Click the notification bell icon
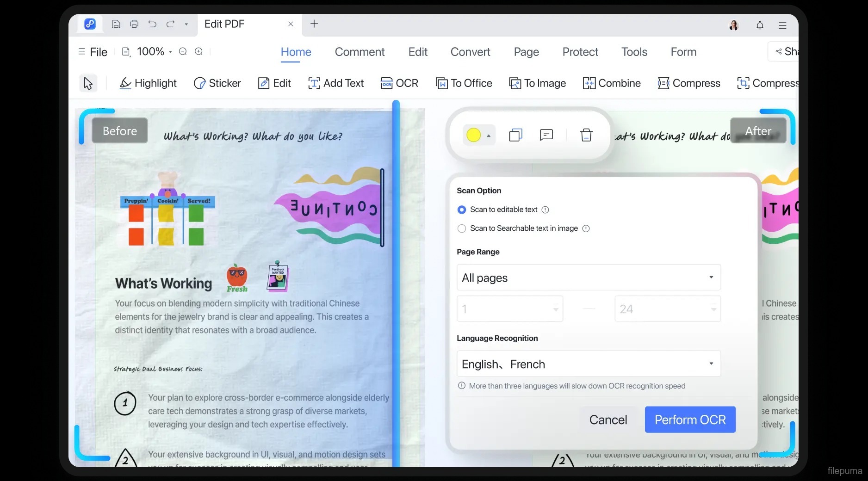 (760, 25)
